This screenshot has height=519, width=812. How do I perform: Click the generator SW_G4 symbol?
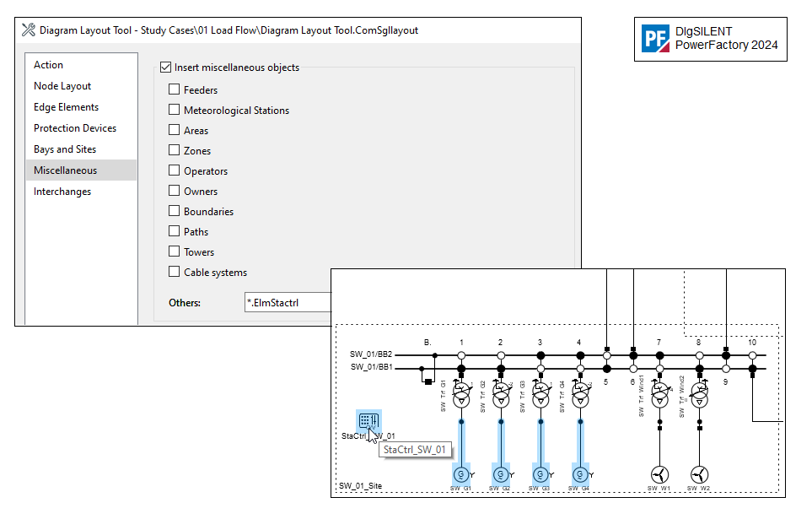pos(579,474)
